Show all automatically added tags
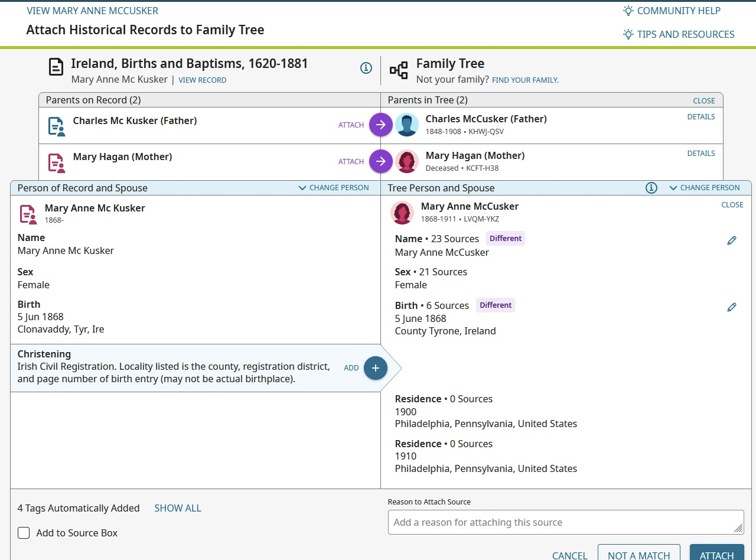Screen dimensions: 756x560 click(178, 508)
